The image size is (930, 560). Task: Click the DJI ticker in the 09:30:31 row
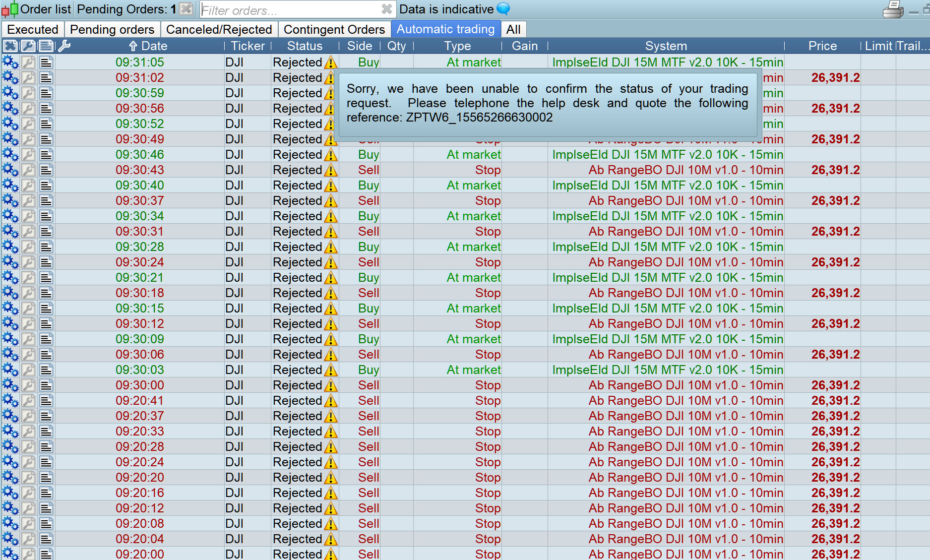234,232
